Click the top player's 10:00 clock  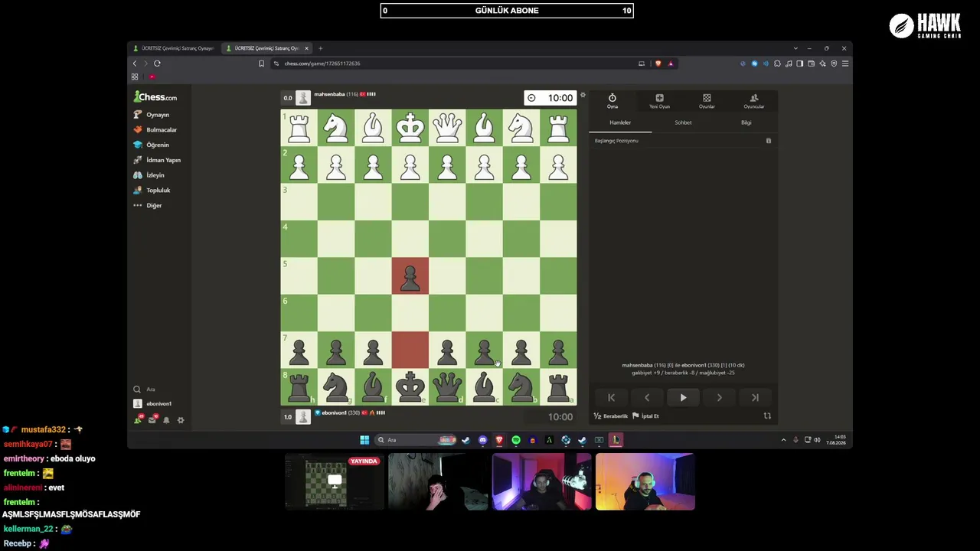pyautogui.click(x=550, y=98)
